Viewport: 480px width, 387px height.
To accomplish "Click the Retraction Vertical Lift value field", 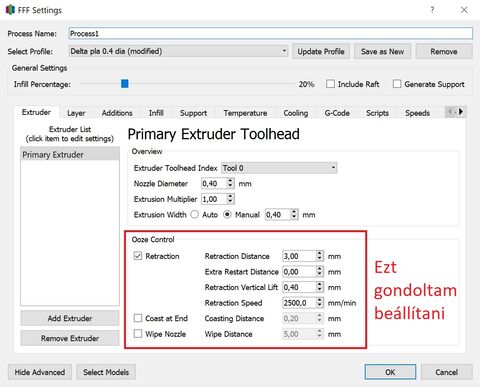I will coord(299,287).
